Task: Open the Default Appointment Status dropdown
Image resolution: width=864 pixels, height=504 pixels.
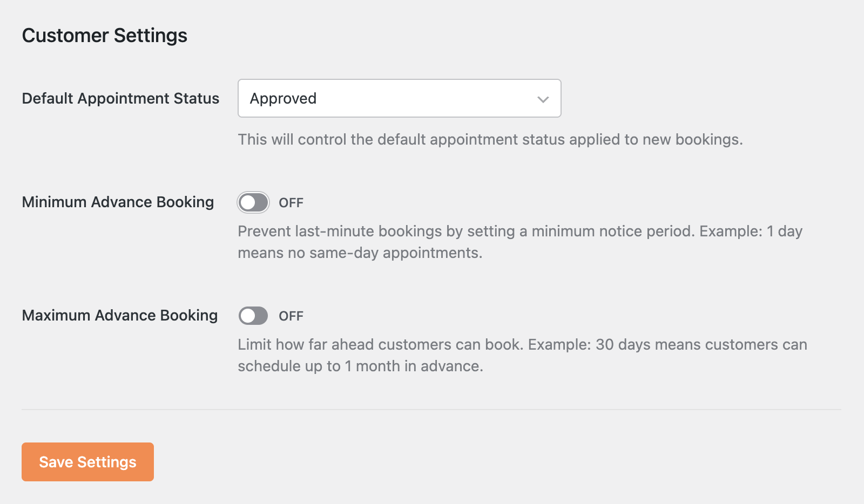Action: click(x=399, y=98)
